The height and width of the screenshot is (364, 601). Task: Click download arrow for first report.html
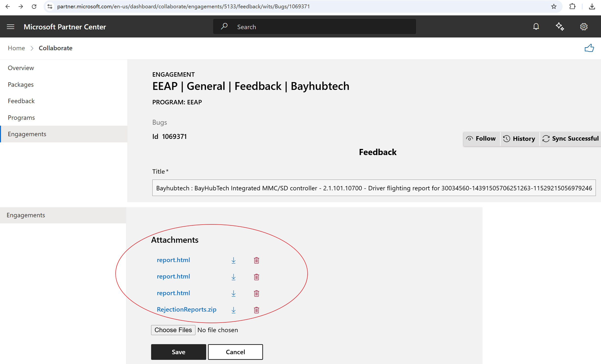[x=233, y=260]
